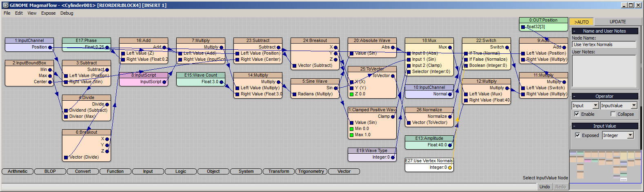This screenshot has width=644, height=192.
Task: Click the Abs output socket of 20:Absolute Wave
Action: [393, 47]
